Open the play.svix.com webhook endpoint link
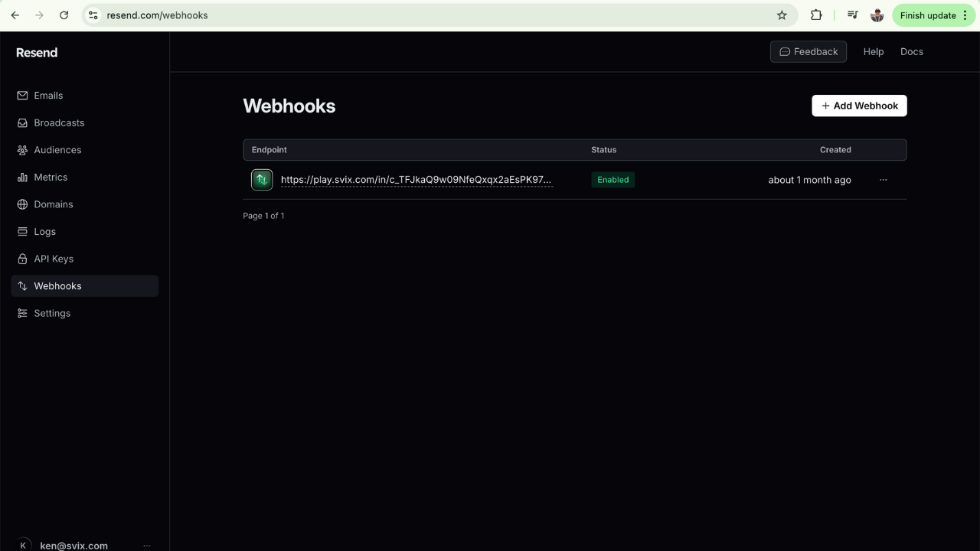 point(416,180)
